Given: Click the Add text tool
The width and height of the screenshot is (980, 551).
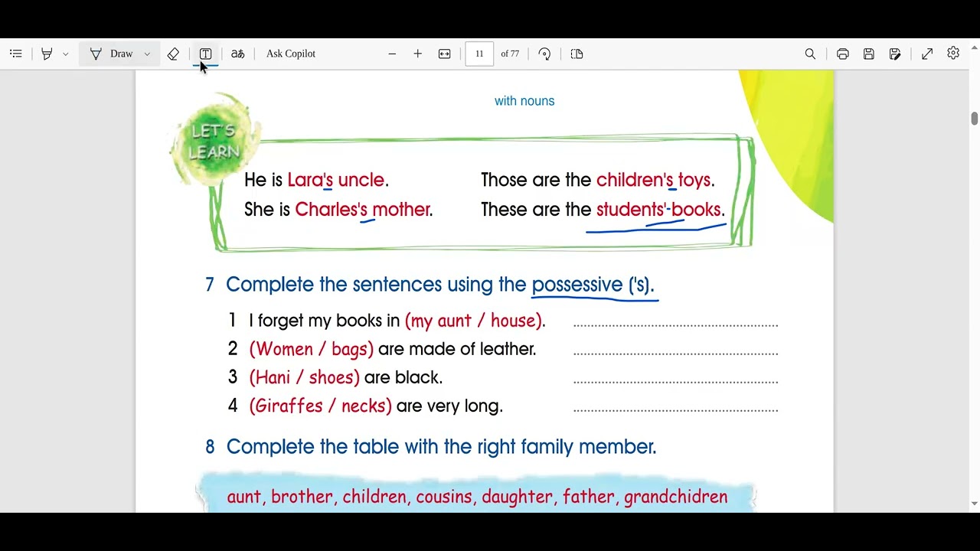Looking at the screenshot, I should click(x=205, y=54).
